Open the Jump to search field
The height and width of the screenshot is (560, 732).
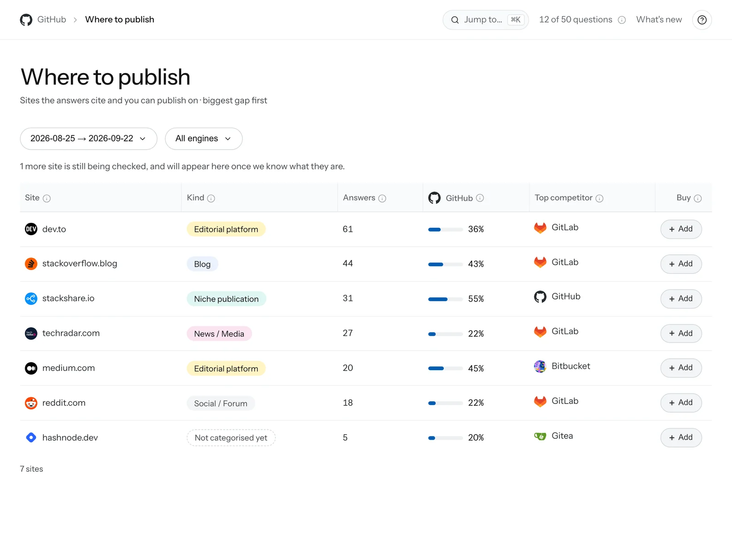[486, 20]
